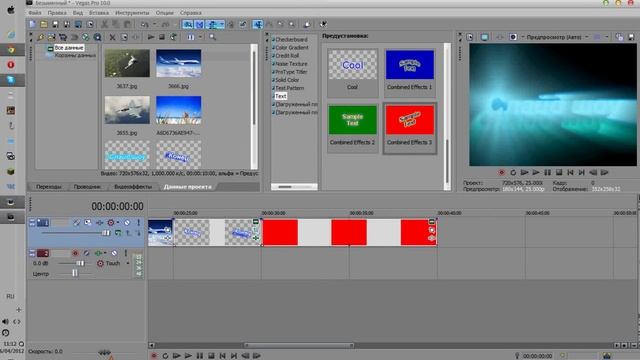Select the Normal Edit tool
This screenshot has width=640, height=360.
[x=258, y=24]
